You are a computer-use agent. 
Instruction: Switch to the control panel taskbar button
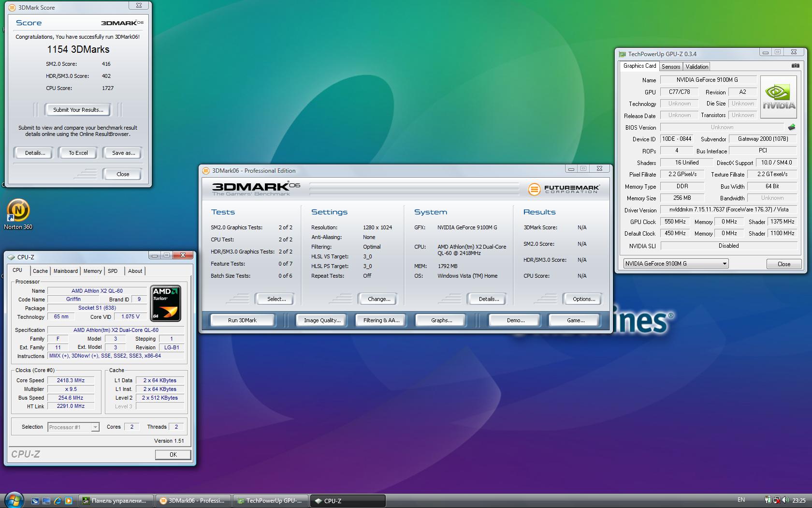click(x=116, y=501)
